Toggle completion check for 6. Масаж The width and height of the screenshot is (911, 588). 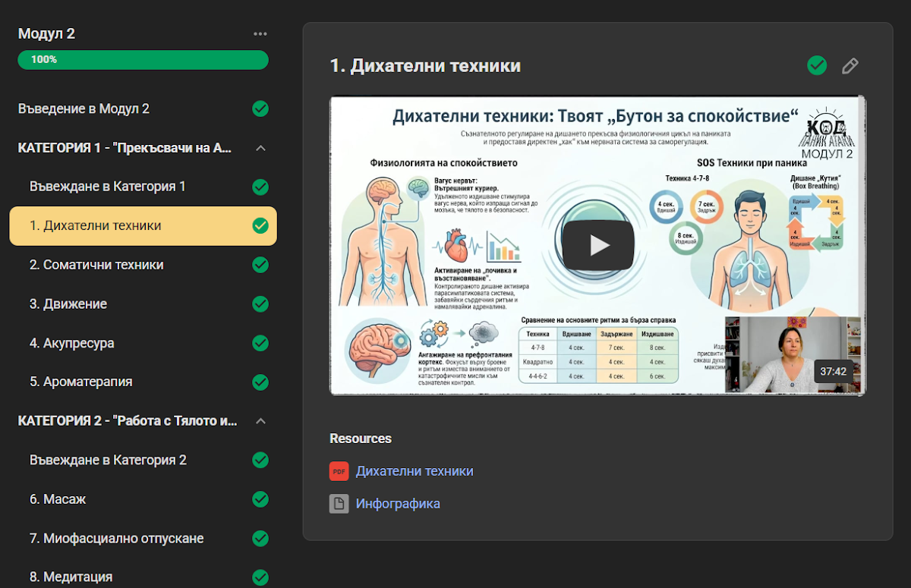point(260,499)
